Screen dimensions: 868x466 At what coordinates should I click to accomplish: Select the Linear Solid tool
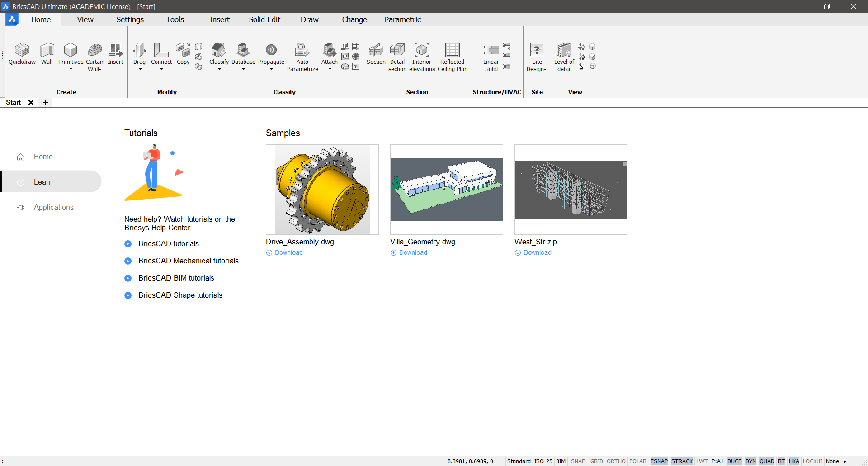click(491, 57)
